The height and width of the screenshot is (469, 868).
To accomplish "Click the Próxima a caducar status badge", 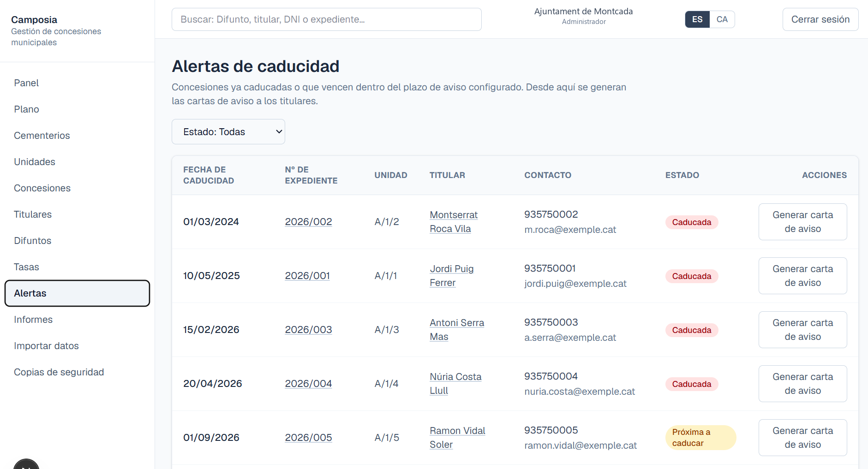I will tap(700, 438).
